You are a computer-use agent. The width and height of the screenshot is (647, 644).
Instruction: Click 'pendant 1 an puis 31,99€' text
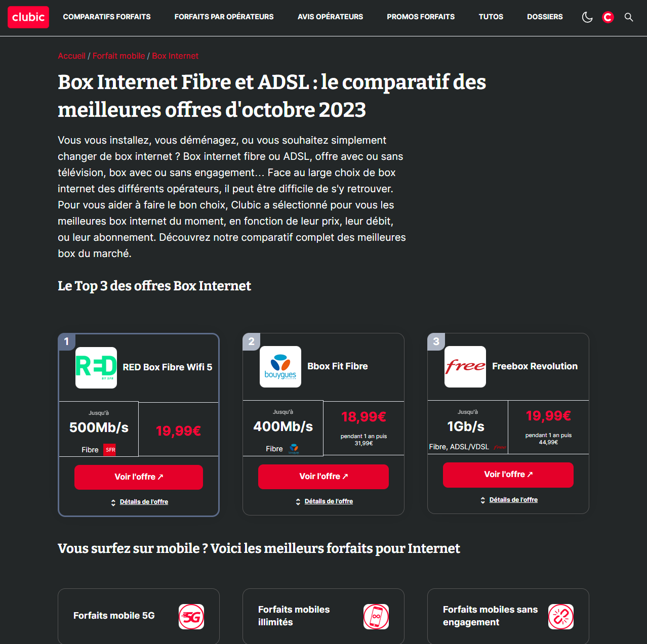coord(363,440)
